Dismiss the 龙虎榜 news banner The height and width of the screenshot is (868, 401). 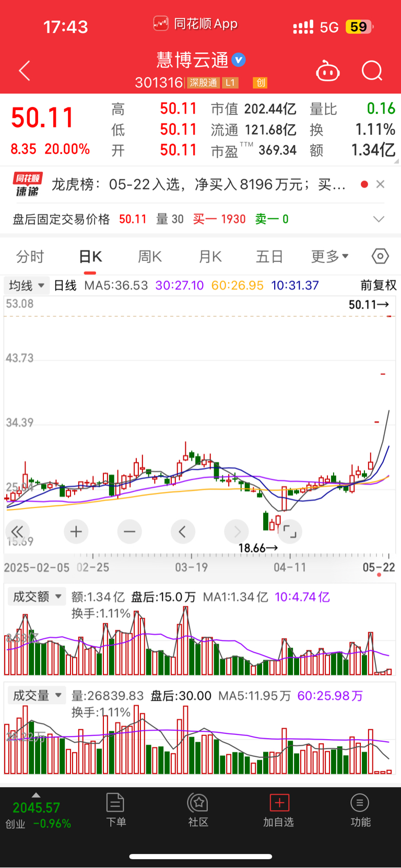[381, 184]
